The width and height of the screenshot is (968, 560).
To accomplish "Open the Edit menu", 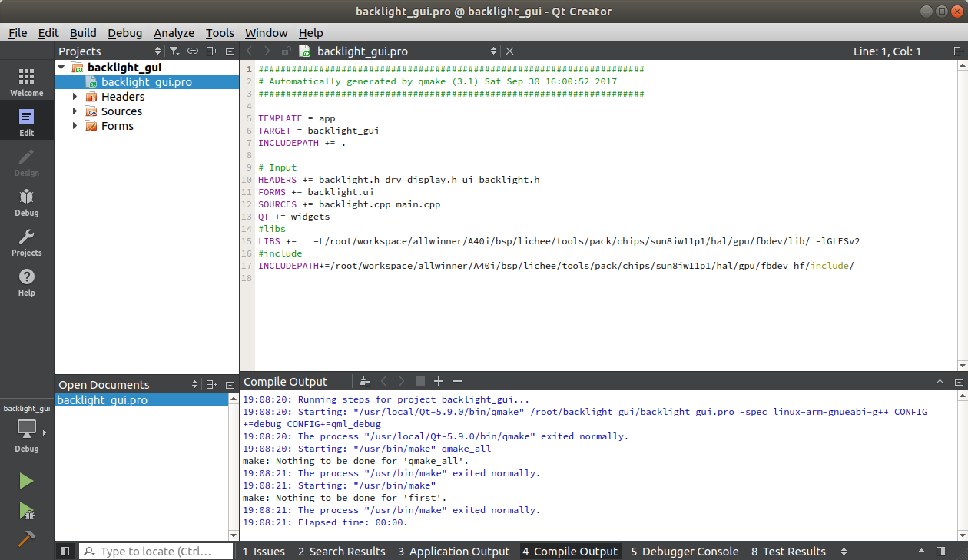I will 48,33.
